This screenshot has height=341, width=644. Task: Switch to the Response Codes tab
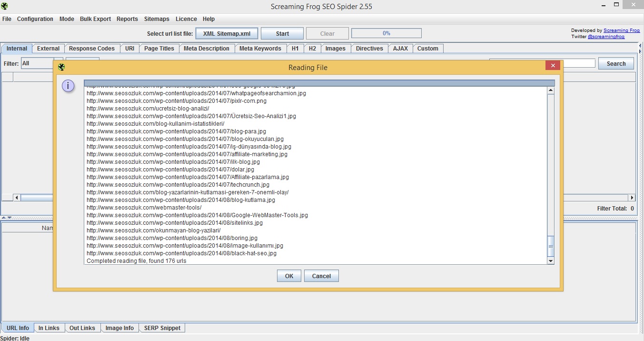pos(92,49)
